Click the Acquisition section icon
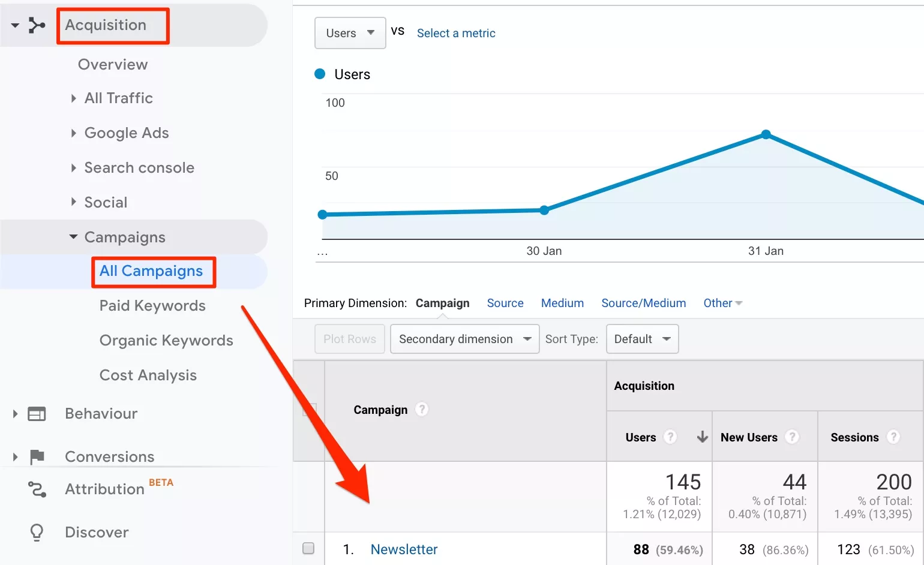 37,25
